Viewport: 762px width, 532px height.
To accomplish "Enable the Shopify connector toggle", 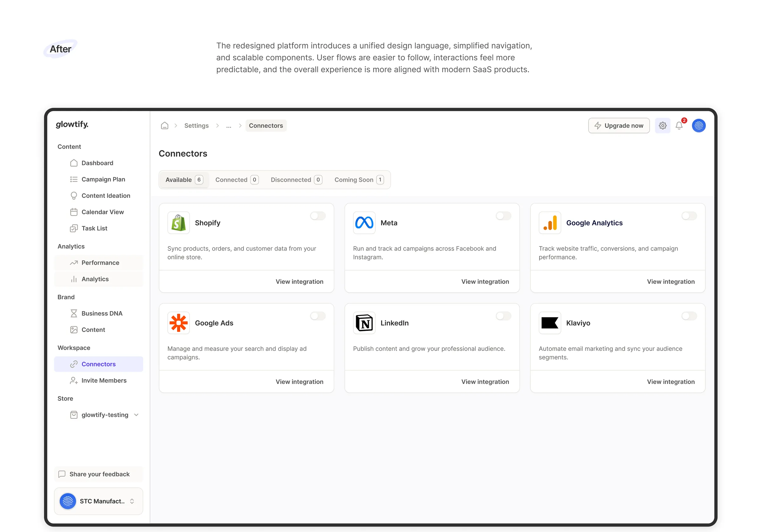I will point(318,216).
